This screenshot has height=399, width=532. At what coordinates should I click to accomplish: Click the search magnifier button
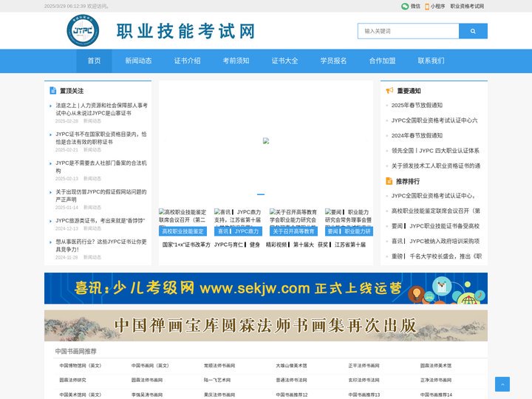[x=473, y=31]
